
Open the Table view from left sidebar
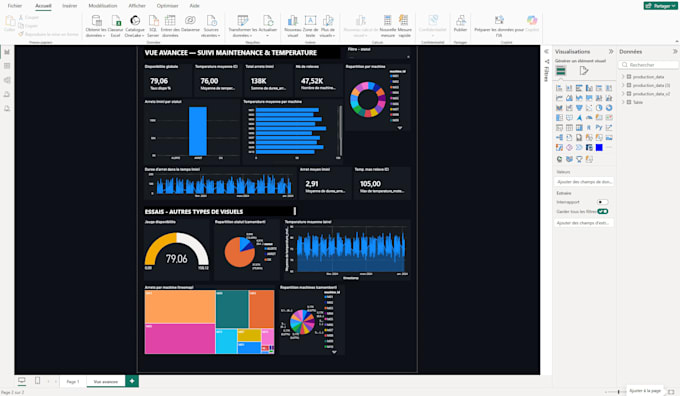(x=7, y=66)
